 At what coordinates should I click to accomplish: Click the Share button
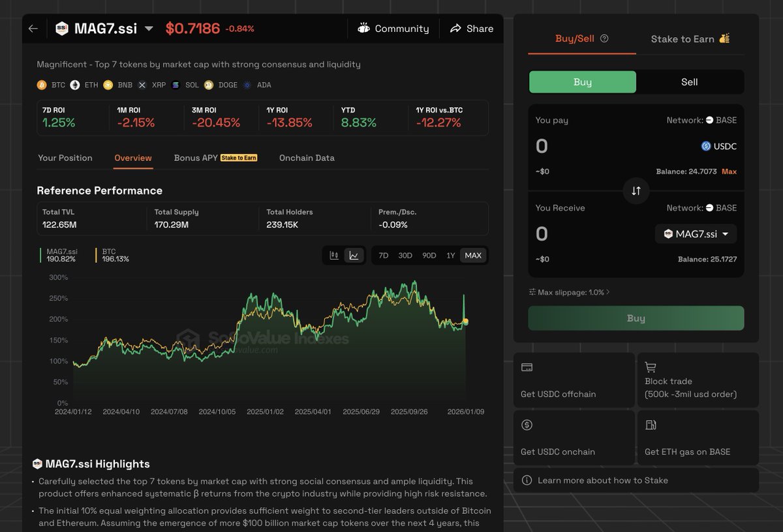coord(472,29)
